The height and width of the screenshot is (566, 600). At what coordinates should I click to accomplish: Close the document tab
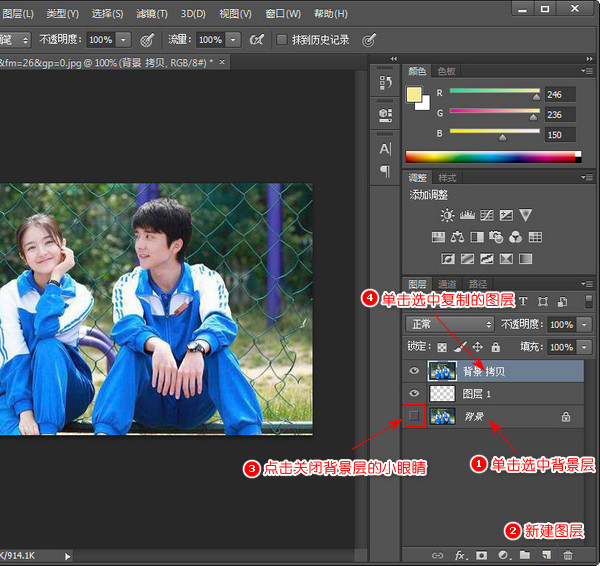pyautogui.click(x=222, y=62)
